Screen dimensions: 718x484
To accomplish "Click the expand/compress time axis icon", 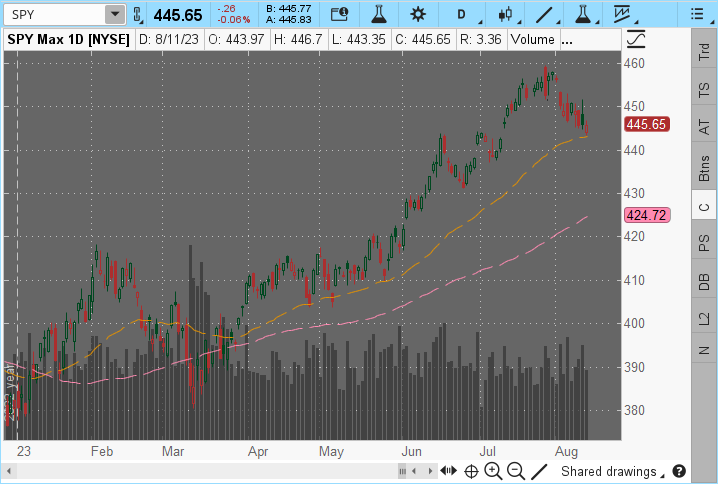I will [449, 470].
